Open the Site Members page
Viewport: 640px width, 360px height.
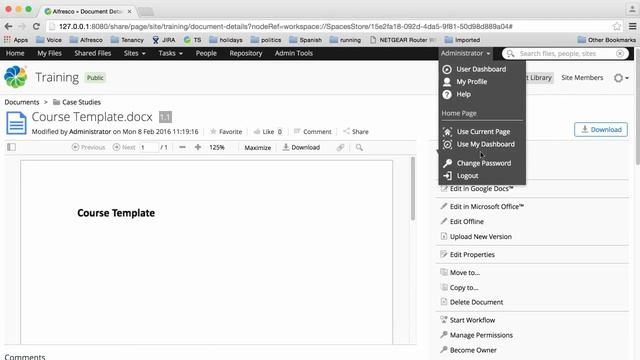coord(582,78)
